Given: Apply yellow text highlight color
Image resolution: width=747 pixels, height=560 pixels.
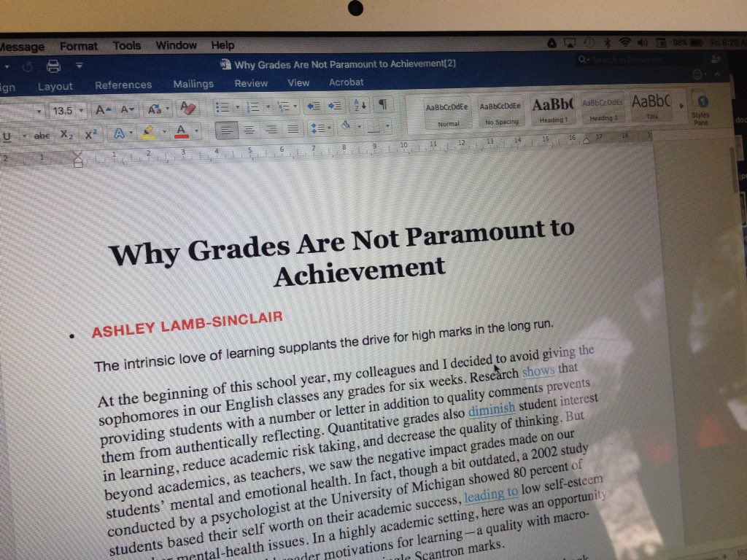Looking at the screenshot, I should click(149, 132).
